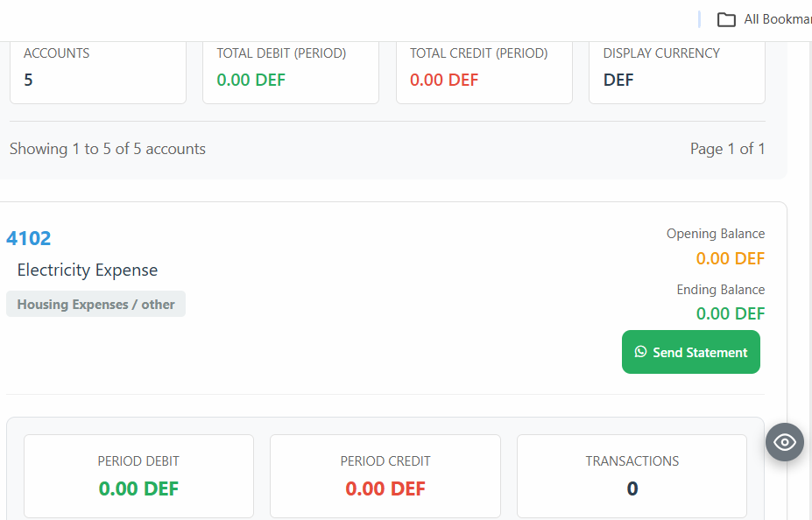Click the All Bookmarks folder icon
812x520 pixels.
tap(726, 19)
